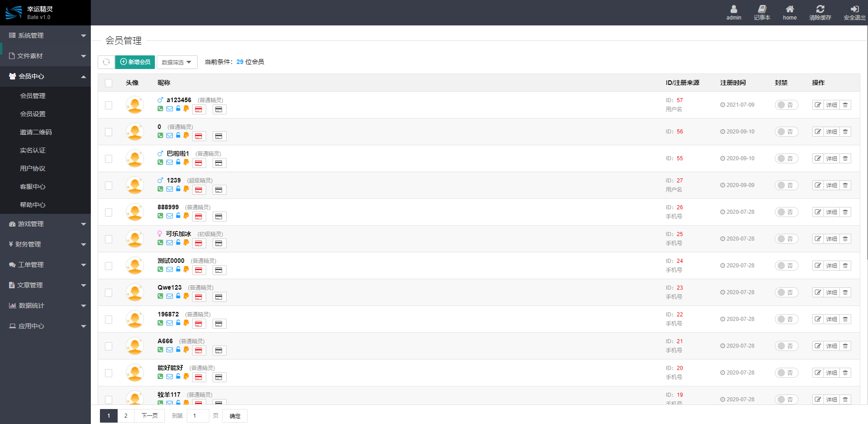This screenshot has width=868, height=424.
Task: Click the refresh icon beside 新增会员
Action: coord(106,62)
